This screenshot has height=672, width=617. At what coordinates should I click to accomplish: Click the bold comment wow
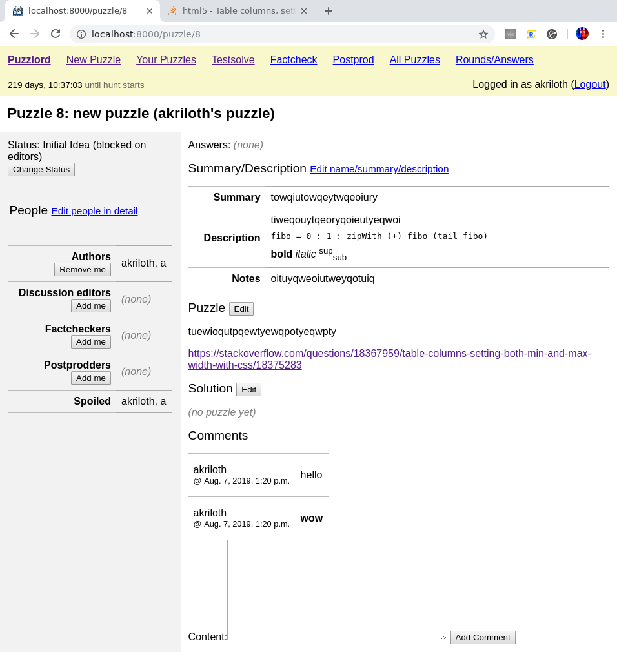pos(312,518)
